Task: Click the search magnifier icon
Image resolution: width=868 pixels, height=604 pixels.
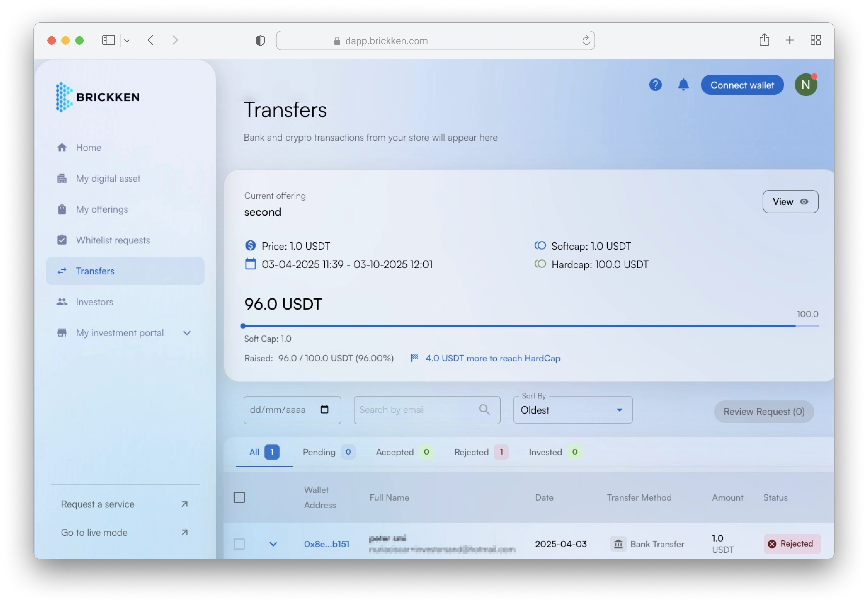Action: click(x=484, y=410)
